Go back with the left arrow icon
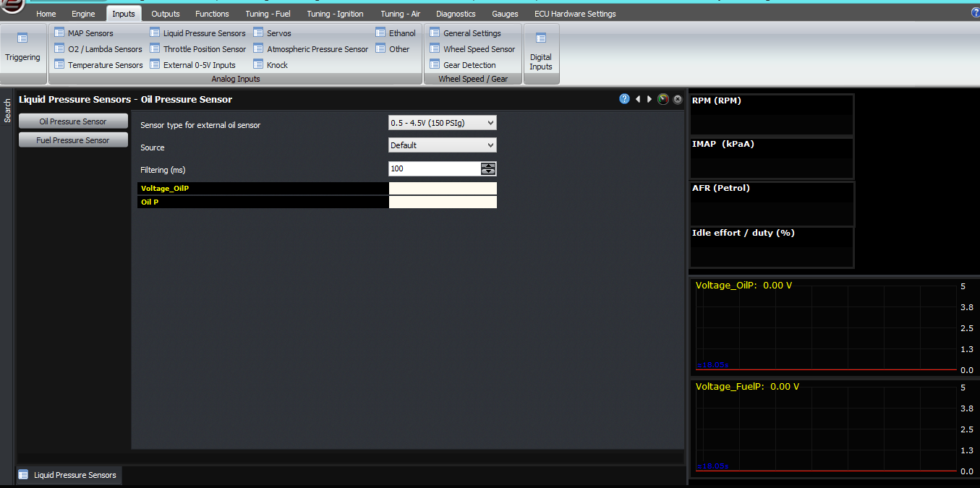Image resolution: width=980 pixels, height=488 pixels. (639, 99)
